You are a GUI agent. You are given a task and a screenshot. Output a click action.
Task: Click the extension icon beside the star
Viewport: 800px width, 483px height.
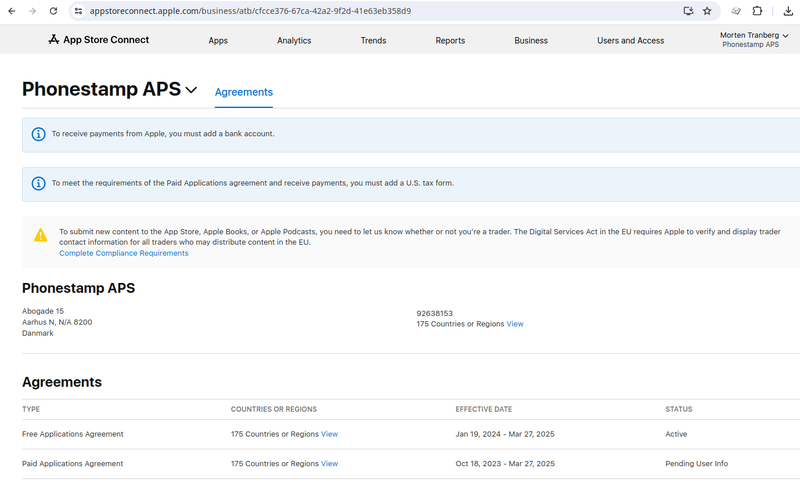pos(736,11)
